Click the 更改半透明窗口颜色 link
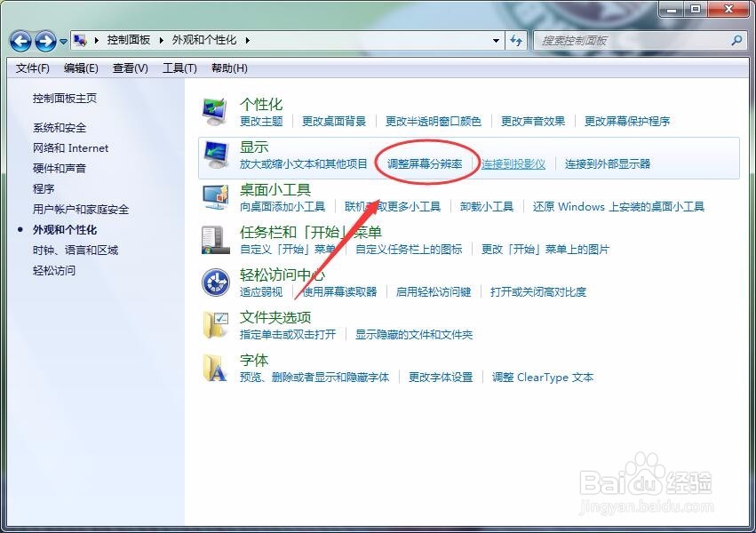Screen dimensions: 756x533 coord(434,121)
